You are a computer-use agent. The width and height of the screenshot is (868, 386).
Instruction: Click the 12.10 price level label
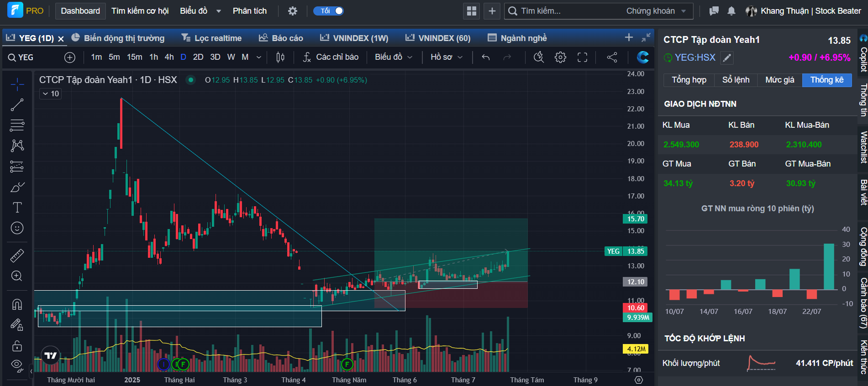click(635, 282)
